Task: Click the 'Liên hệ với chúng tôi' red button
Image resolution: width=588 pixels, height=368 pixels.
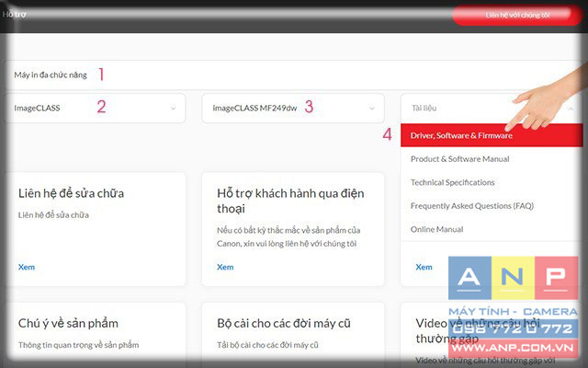Action: tap(517, 15)
